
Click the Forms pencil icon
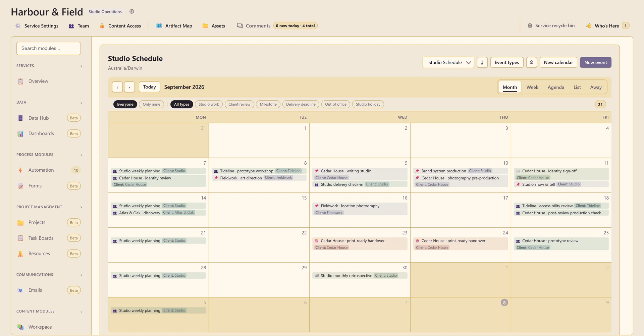coord(20,186)
